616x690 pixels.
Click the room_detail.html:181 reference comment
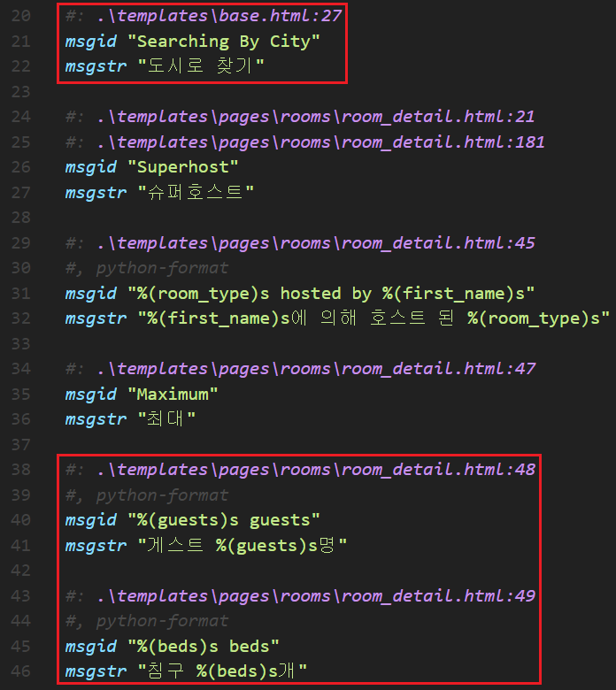click(305, 142)
